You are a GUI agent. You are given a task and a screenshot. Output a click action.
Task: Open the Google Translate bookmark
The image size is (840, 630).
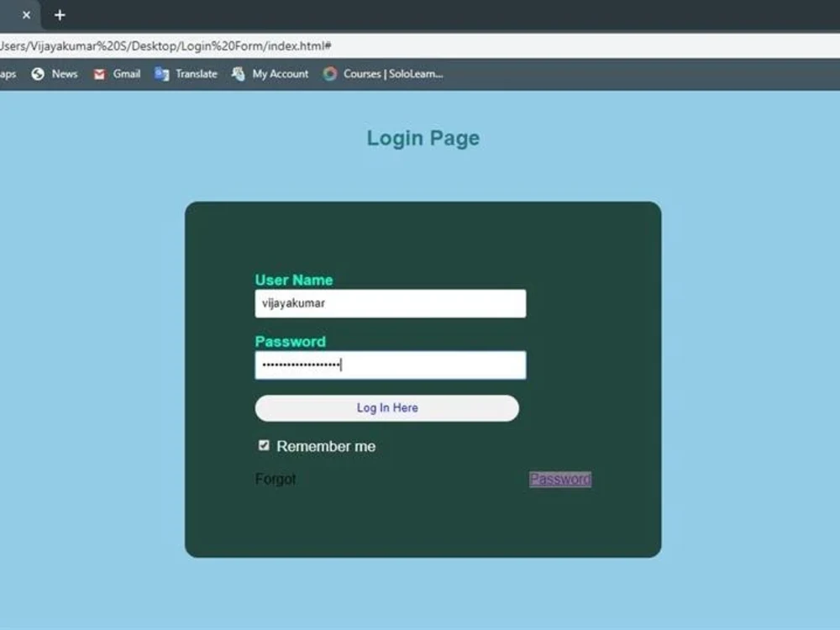[x=186, y=74]
